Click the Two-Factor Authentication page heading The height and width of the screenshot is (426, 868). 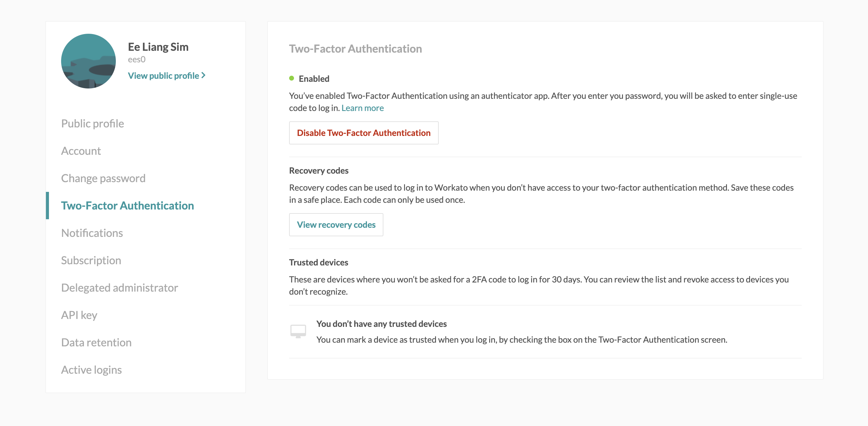[x=355, y=49]
